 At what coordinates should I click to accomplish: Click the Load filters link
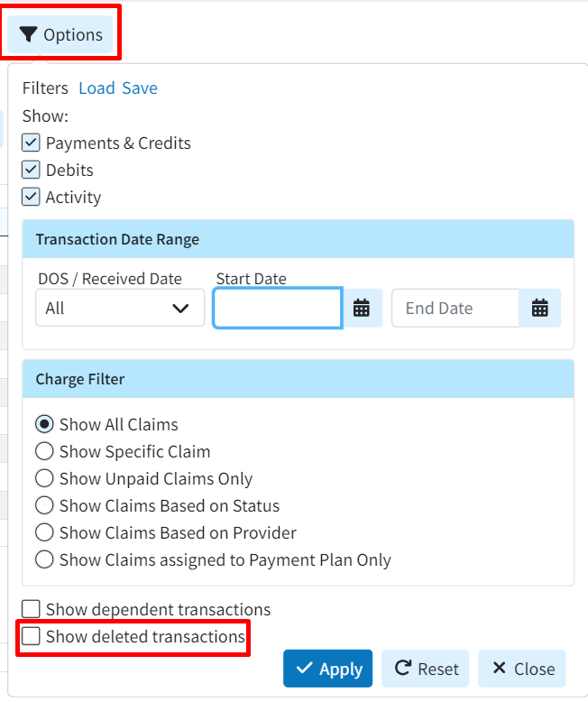click(96, 88)
